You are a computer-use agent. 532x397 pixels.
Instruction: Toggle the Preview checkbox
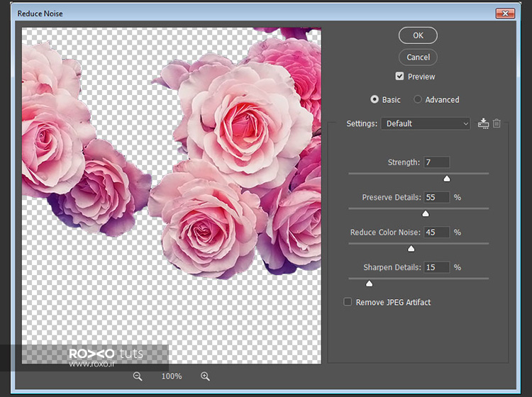pyautogui.click(x=399, y=77)
